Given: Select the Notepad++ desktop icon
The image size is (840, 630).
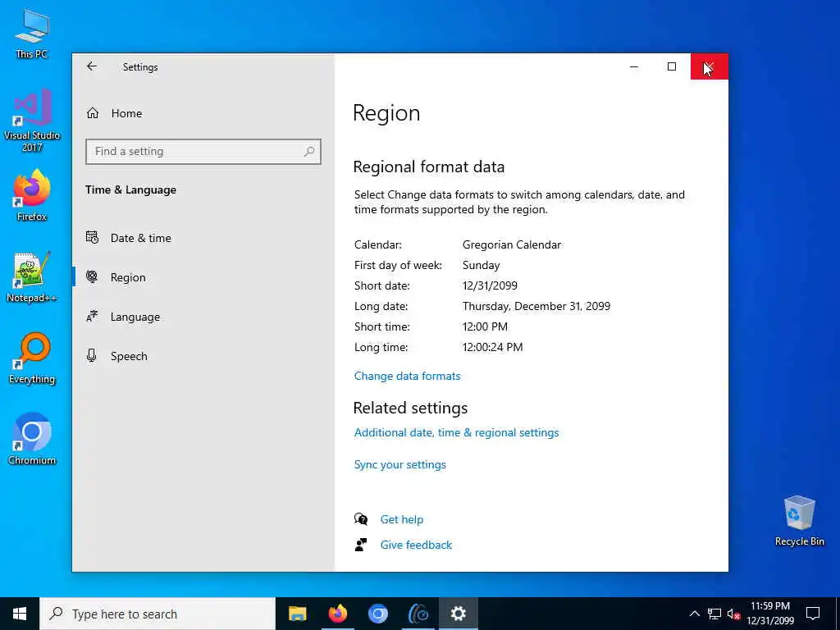Looking at the screenshot, I should point(32,277).
